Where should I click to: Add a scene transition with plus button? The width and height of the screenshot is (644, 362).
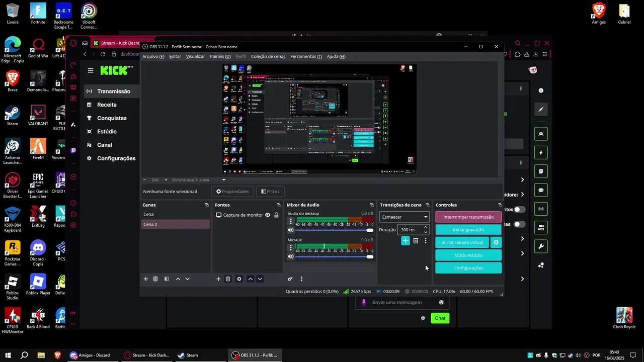click(406, 241)
